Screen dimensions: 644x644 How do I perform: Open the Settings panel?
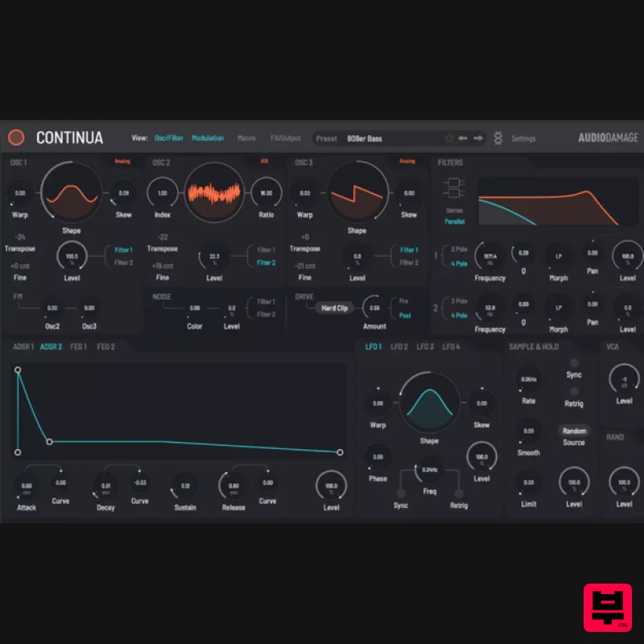pyautogui.click(x=523, y=138)
